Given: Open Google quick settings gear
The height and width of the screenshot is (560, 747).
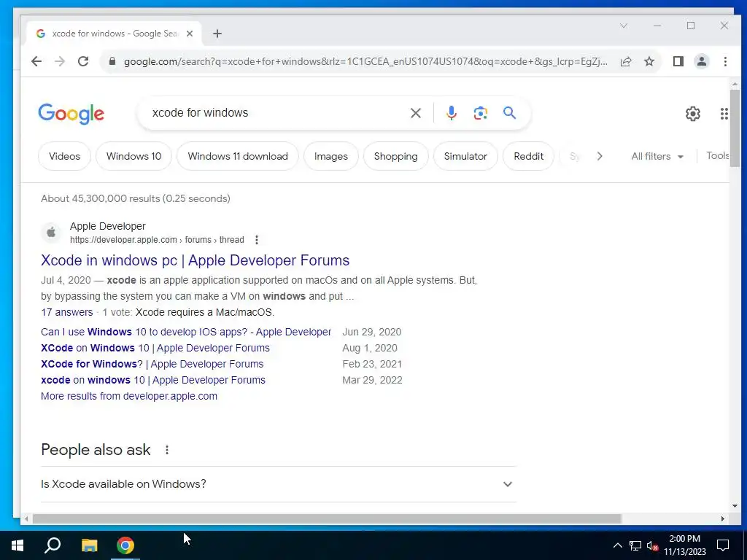Looking at the screenshot, I should click(693, 114).
